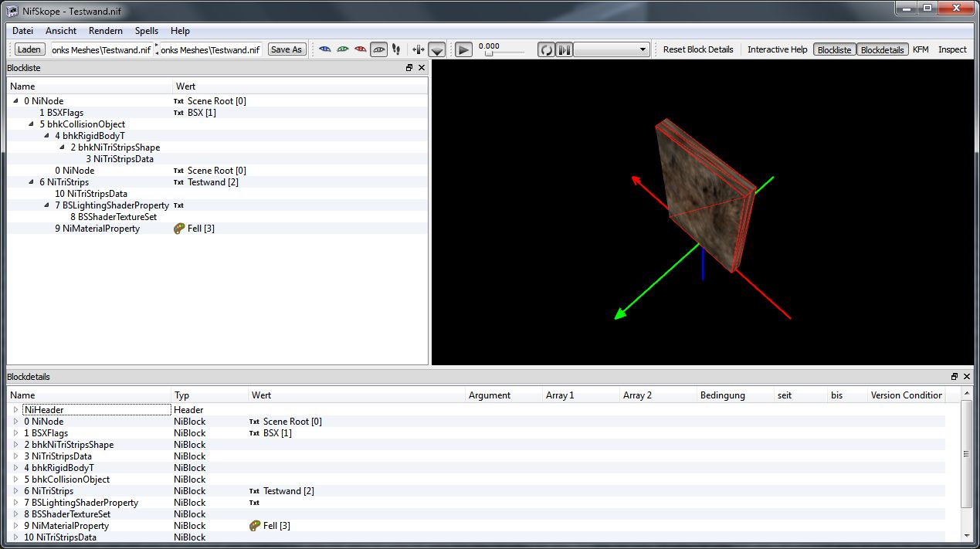
Task: Toggle the loop animation button
Action: pyautogui.click(x=546, y=49)
